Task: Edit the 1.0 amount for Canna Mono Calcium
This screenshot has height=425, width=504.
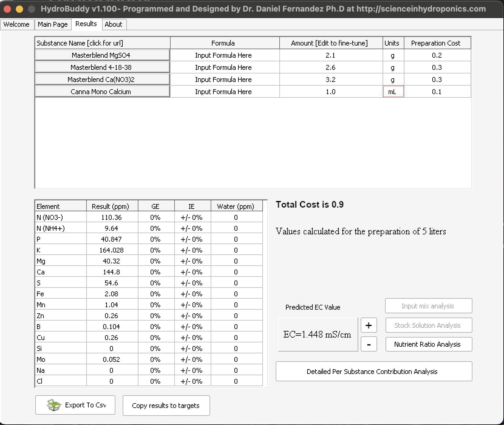Action: pyautogui.click(x=331, y=92)
